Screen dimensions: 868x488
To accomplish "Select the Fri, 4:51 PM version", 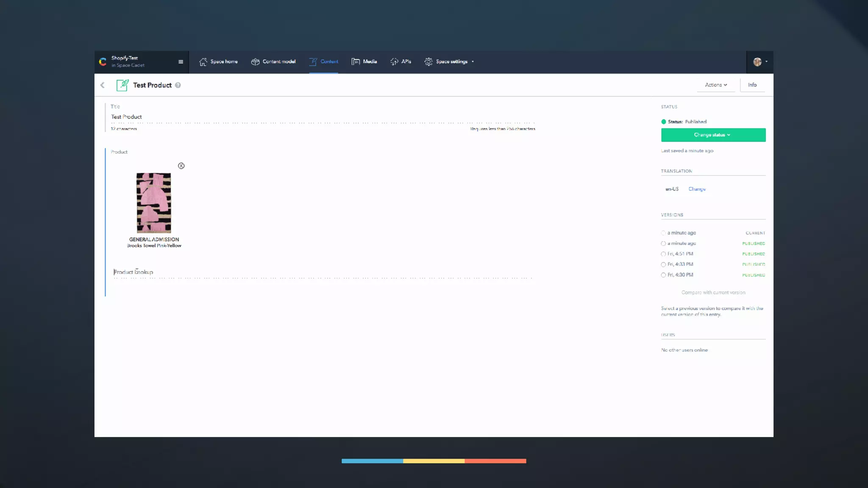I will pyautogui.click(x=663, y=254).
